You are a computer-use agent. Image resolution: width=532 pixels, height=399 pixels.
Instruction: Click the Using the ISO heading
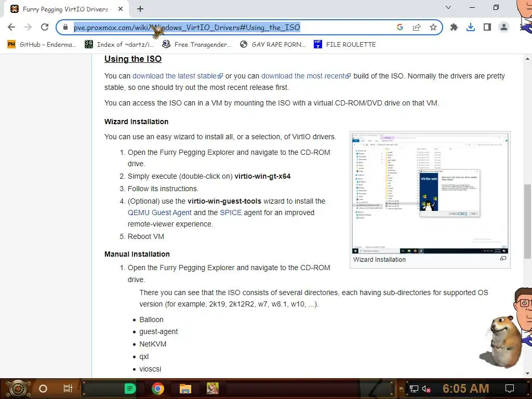[x=133, y=59]
